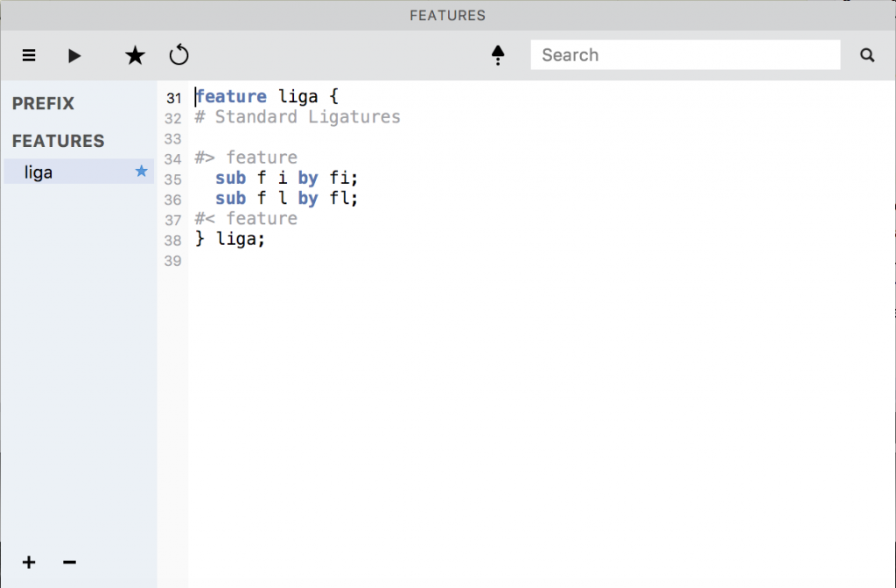
Task: Add a new feature with plus button
Action: coord(29,562)
